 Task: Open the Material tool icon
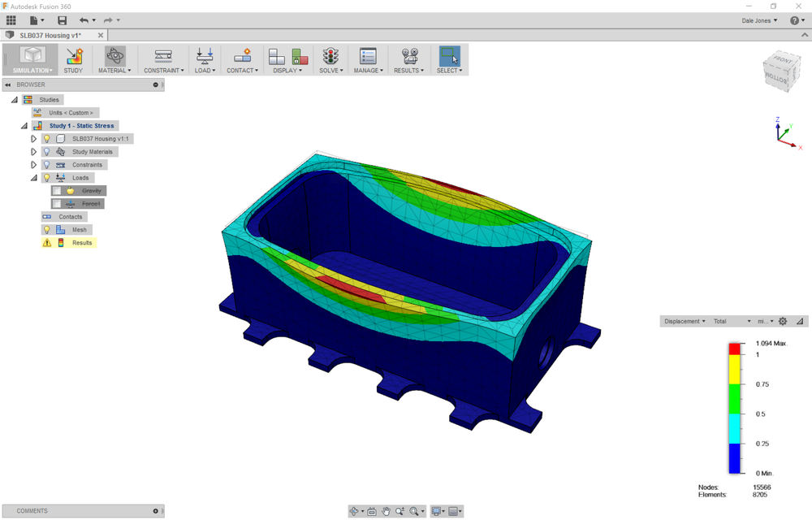pos(115,56)
